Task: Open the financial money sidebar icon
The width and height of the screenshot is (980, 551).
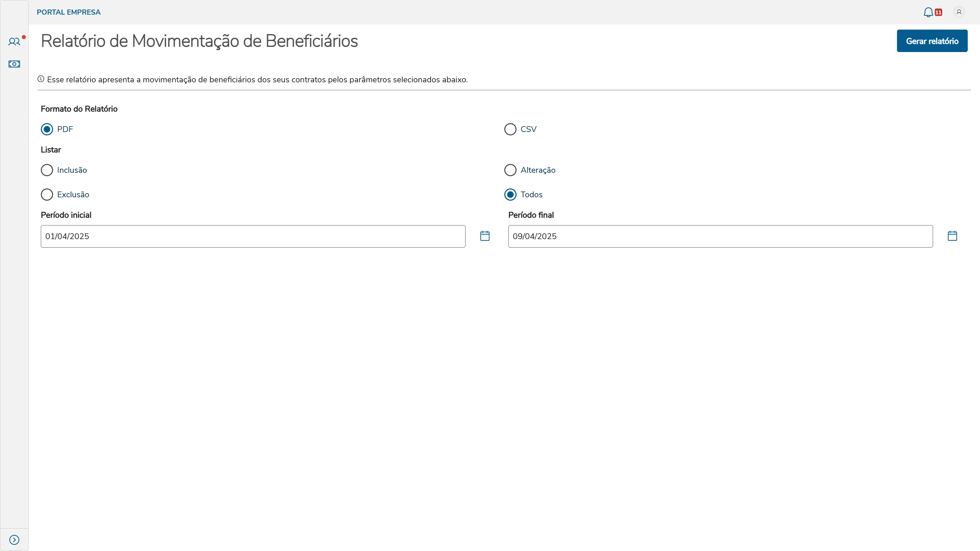Action: [14, 64]
